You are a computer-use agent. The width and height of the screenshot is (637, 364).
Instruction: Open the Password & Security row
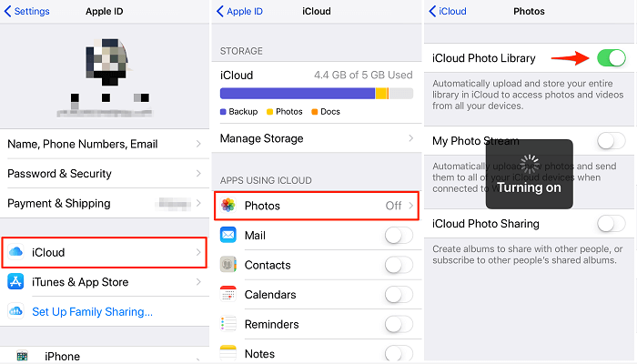point(104,174)
